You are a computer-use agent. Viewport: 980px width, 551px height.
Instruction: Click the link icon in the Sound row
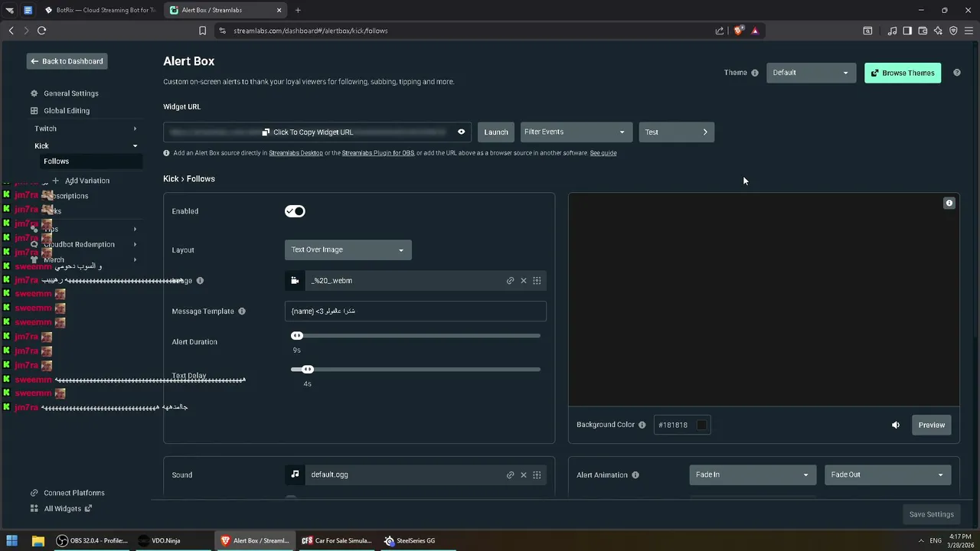tap(510, 474)
